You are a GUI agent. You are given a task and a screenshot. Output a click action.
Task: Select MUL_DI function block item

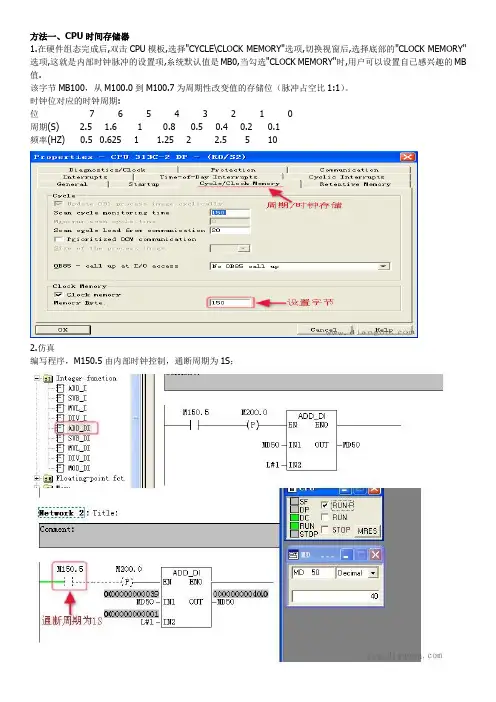[78, 448]
